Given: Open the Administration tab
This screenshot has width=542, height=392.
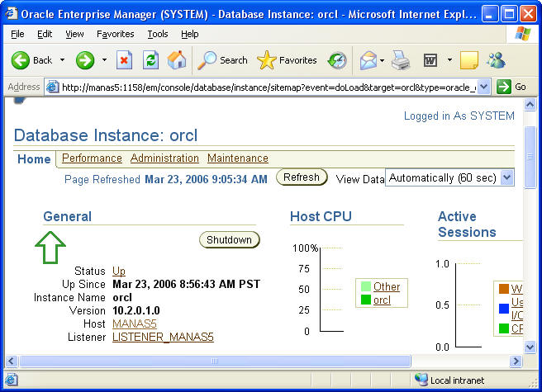Looking at the screenshot, I should coord(164,158).
